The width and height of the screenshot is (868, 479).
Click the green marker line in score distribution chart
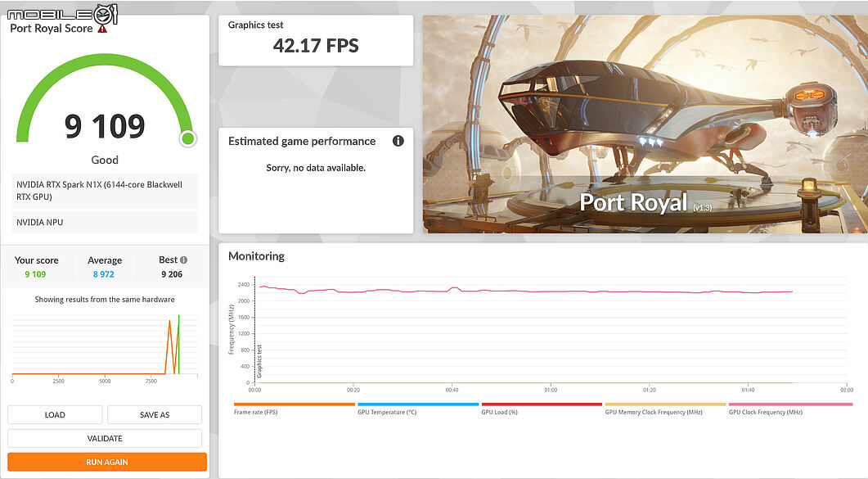(x=179, y=345)
